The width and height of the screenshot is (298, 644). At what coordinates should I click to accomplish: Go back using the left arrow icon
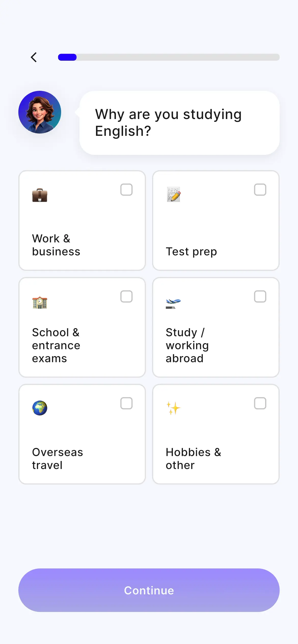(x=34, y=57)
